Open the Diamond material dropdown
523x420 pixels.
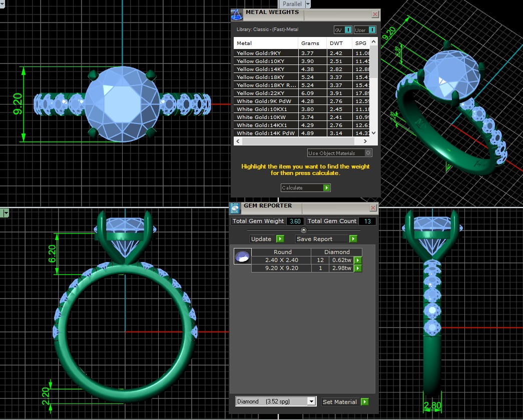click(311, 401)
